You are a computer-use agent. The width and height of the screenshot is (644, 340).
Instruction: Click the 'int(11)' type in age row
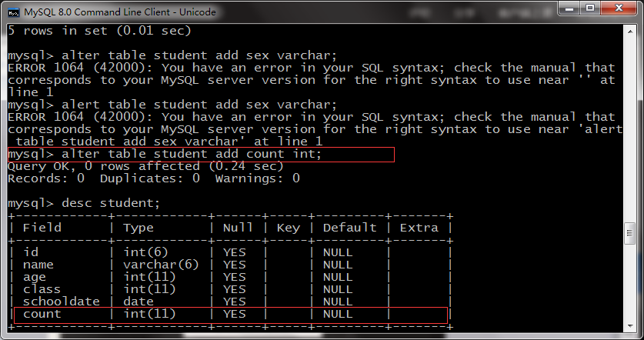point(149,277)
